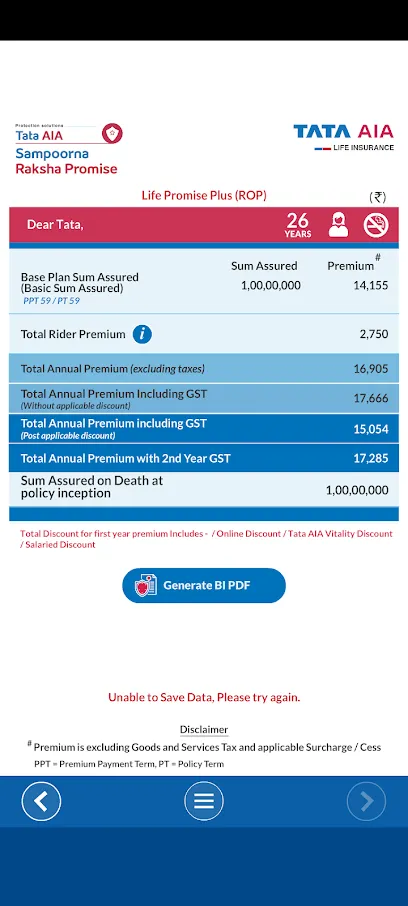Screen dimensions: 408x906
Task: Tap the Sampoorna Raksha shield badge icon
Action: (x=112, y=134)
